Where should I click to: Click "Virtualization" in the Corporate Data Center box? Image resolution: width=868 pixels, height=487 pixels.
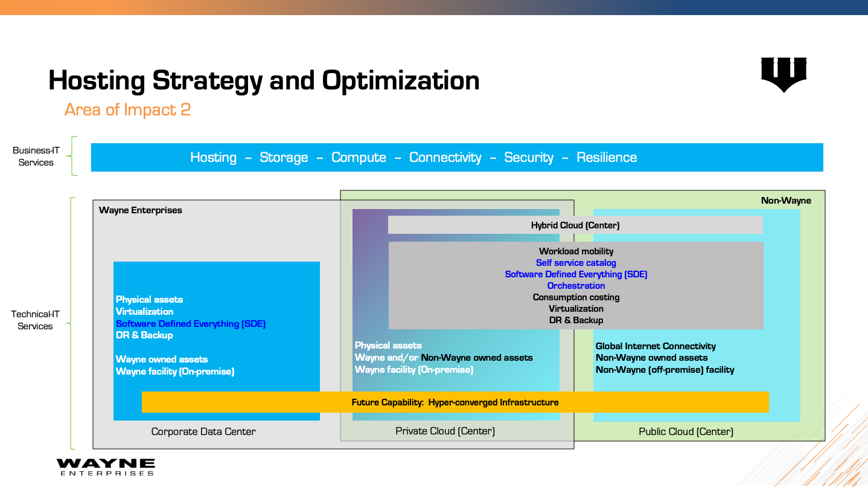pos(144,312)
